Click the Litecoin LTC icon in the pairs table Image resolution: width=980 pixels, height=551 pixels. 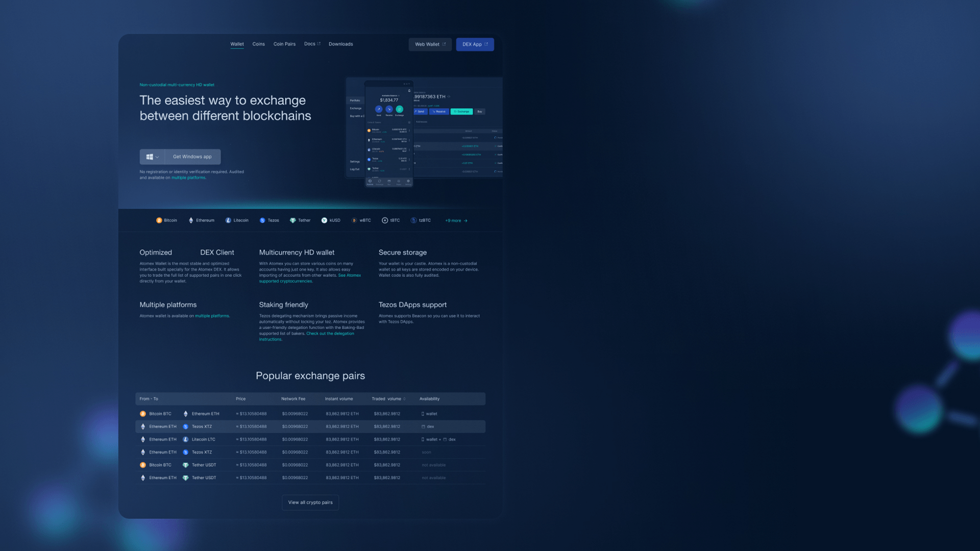pyautogui.click(x=186, y=439)
